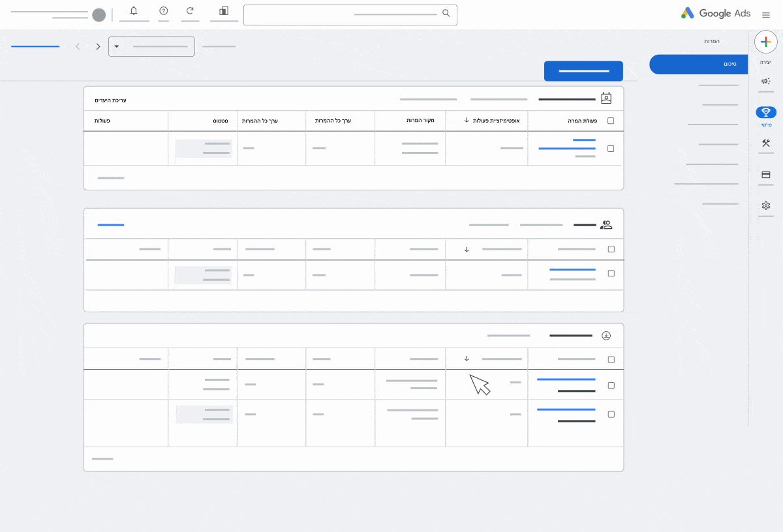Check the second row checkbox in third table
Image resolution: width=783 pixels, height=532 pixels.
pyautogui.click(x=611, y=415)
